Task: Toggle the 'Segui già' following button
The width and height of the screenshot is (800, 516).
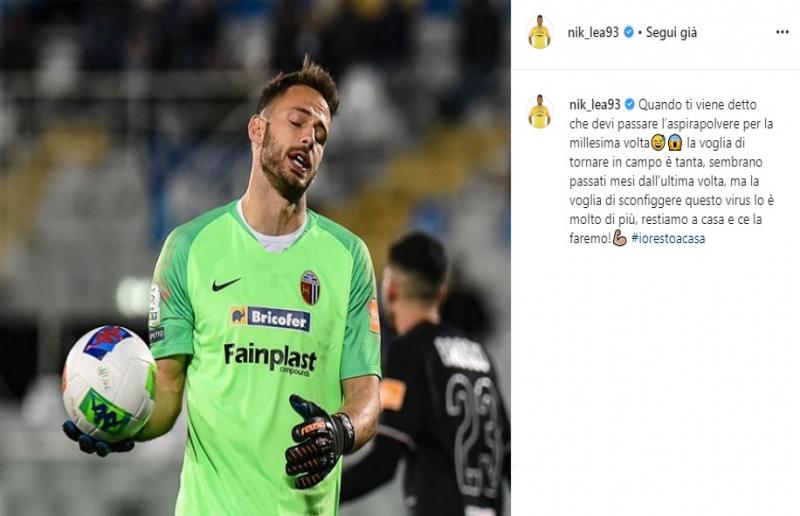Action: (x=671, y=33)
